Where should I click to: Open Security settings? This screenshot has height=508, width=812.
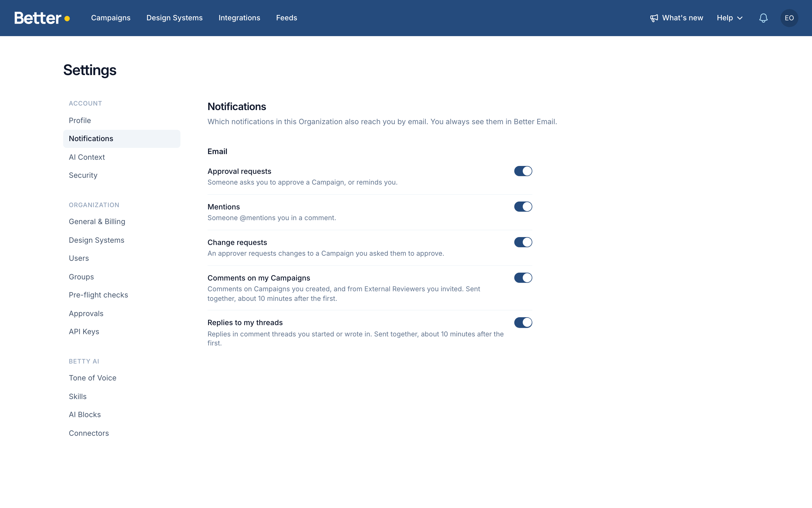pos(122,175)
